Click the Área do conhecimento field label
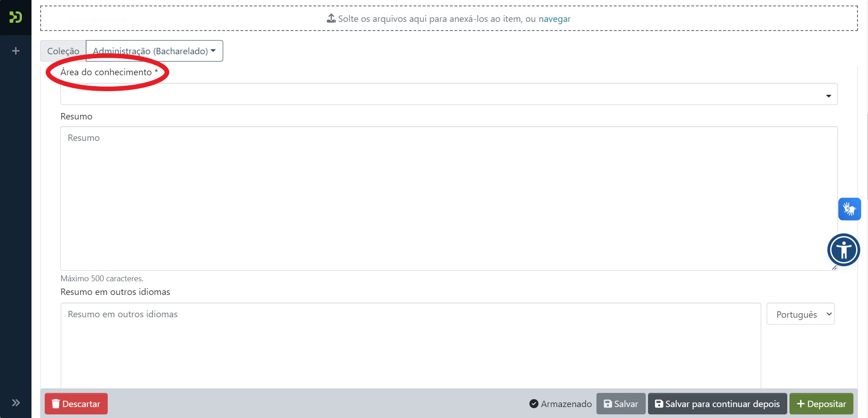The image size is (868, 418). pyautogui.click(x=106, y=72)
